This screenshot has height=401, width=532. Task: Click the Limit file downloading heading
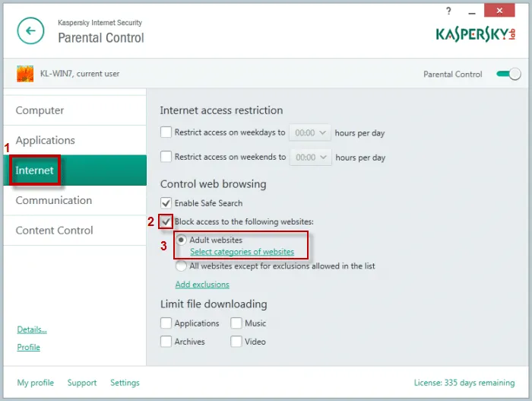click(x=214, y=304)
